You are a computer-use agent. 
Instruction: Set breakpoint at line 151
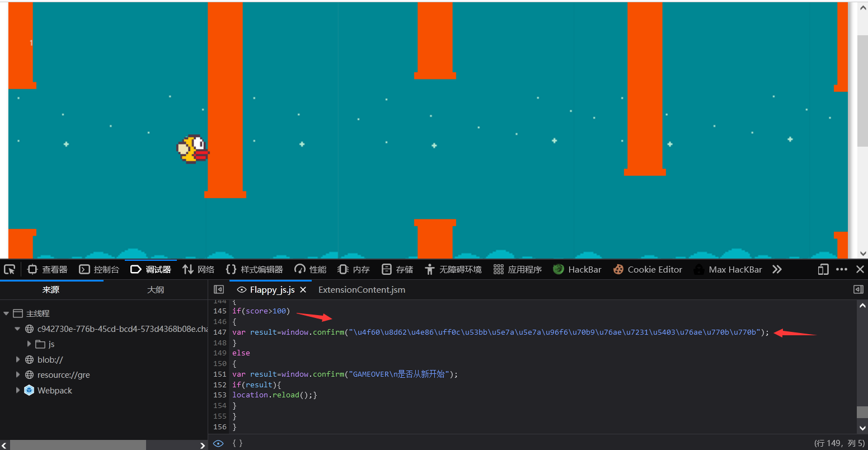(219, 374)
